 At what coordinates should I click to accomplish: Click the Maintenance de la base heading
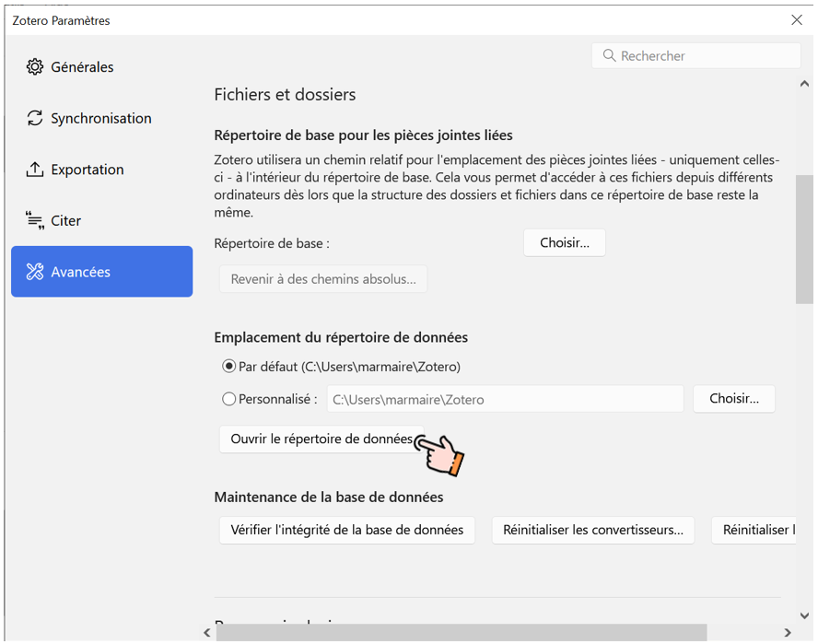329,497
